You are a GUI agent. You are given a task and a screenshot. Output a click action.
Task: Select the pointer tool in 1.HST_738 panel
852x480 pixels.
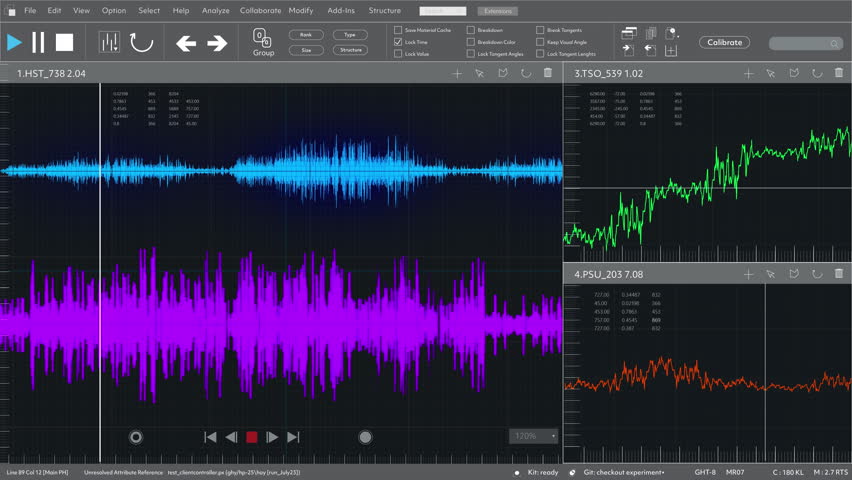coord(479,73)
